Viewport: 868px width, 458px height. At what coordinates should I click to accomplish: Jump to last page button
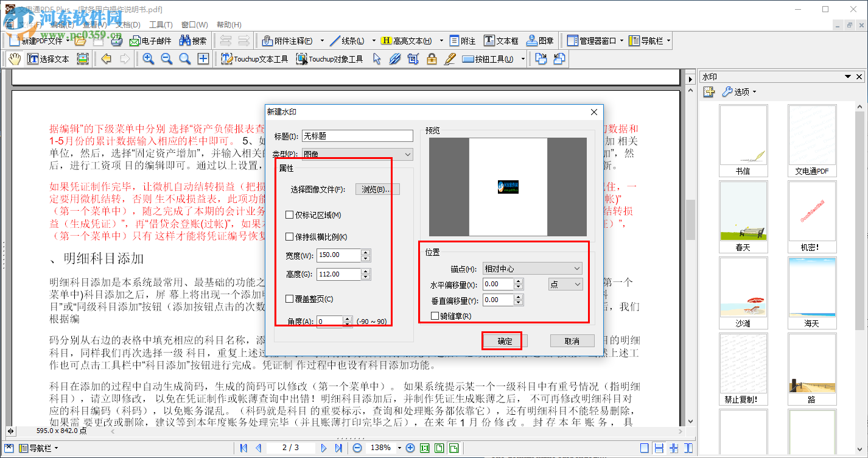339,448
